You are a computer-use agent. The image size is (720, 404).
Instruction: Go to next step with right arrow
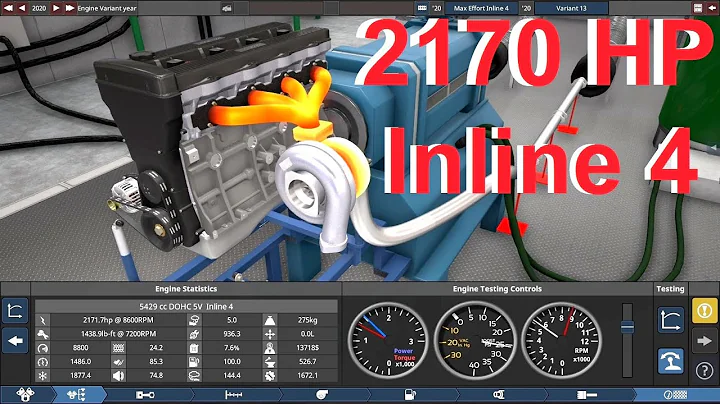[704, 341]
